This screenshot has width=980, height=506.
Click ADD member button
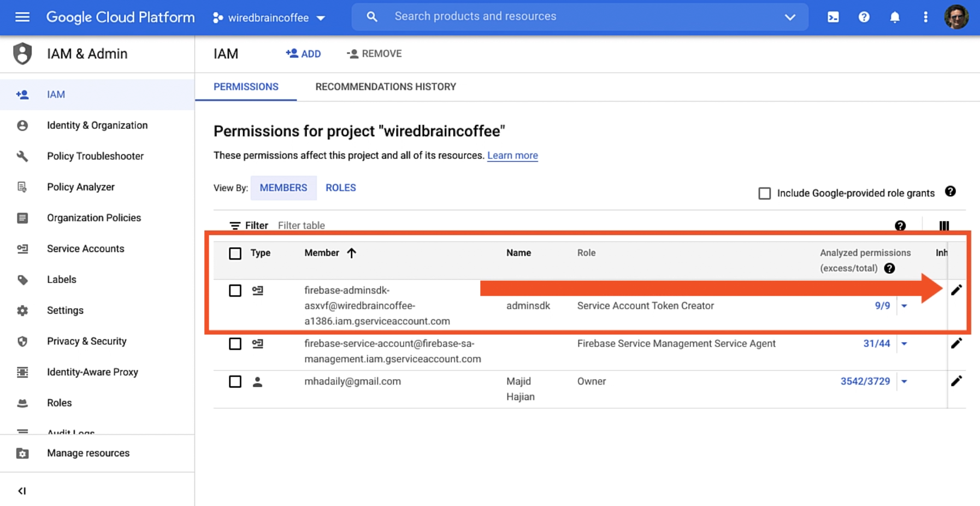(303, 54)
